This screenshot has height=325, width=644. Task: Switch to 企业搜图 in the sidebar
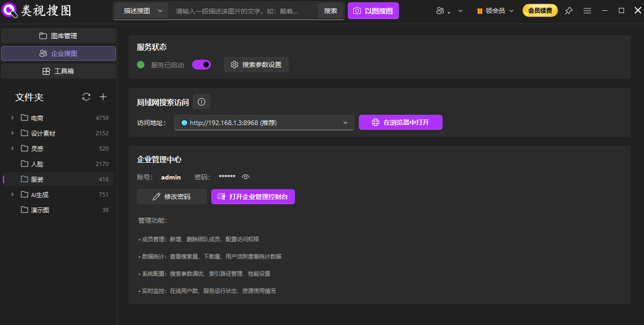[59, 53]
